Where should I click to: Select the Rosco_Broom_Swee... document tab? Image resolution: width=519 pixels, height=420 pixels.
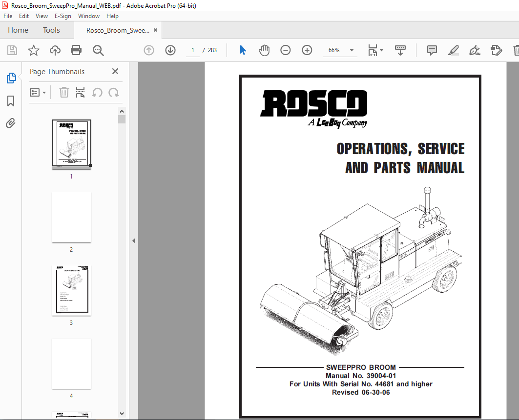(118, 30)
